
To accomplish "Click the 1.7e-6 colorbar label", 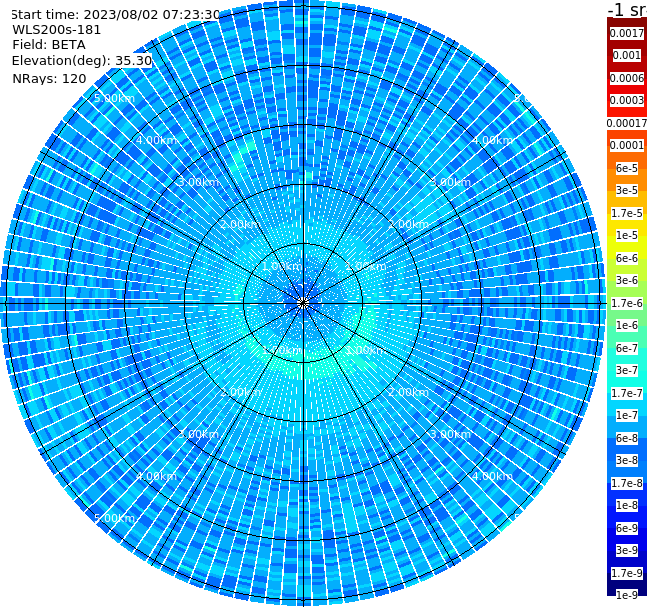I will (627, 303).
